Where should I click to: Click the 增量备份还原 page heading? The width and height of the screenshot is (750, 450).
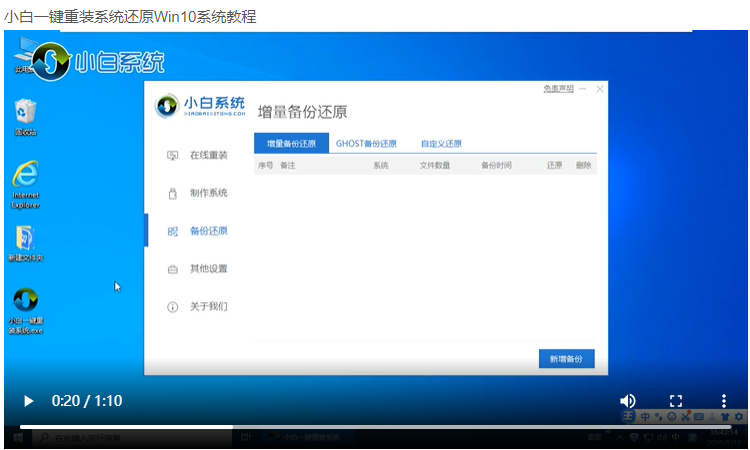tap(302, 112)
